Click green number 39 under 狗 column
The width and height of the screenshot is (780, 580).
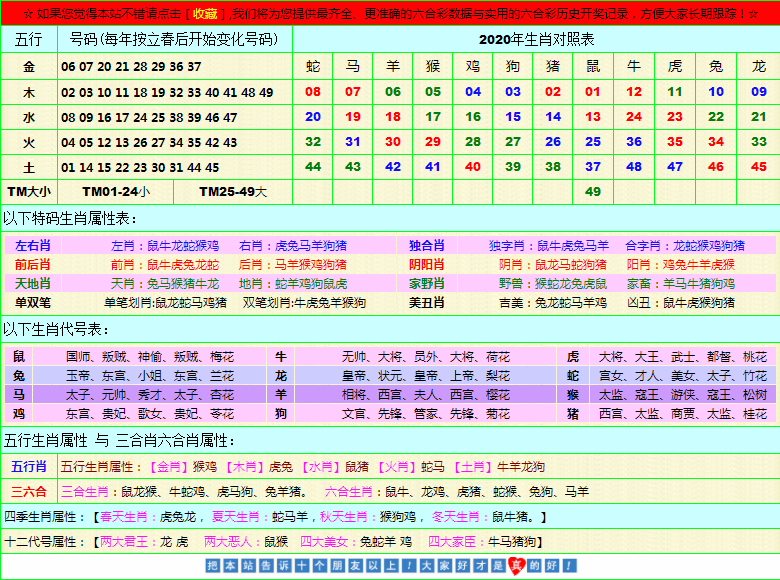pyautogui.click(x=513, y=167)
